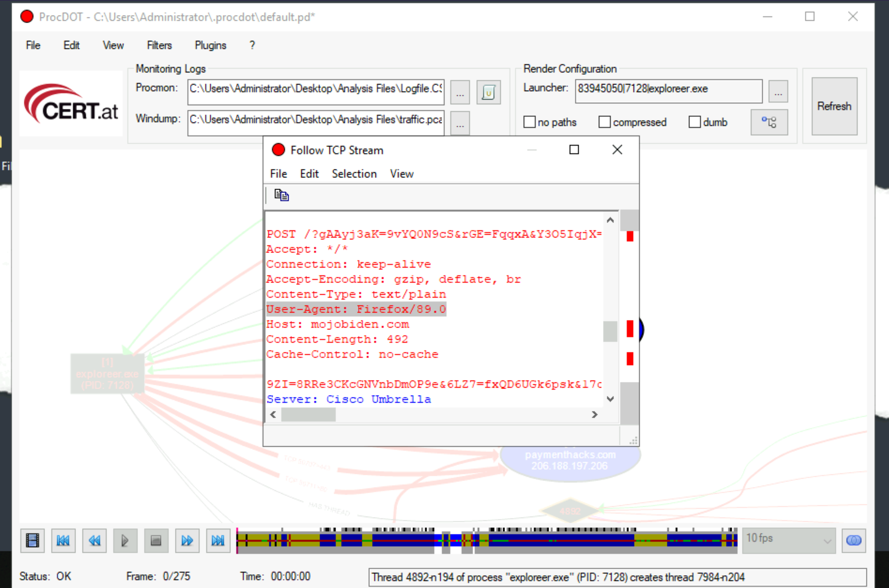This screenshot has height=588, width=889.
Task: Fast forward the animation
Action: 187,540
